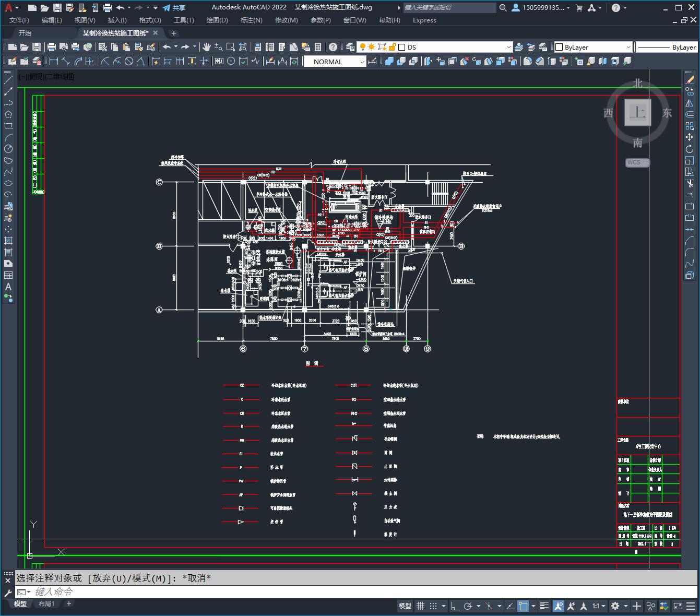Click the Zoom Window toolbar icon
700x616 pixels.
230,47
